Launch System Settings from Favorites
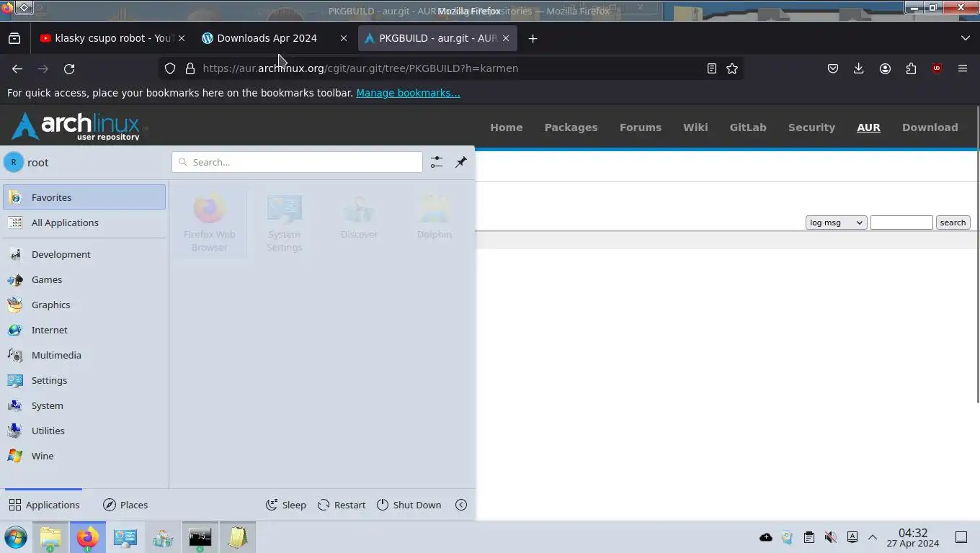 coord(284,222)
